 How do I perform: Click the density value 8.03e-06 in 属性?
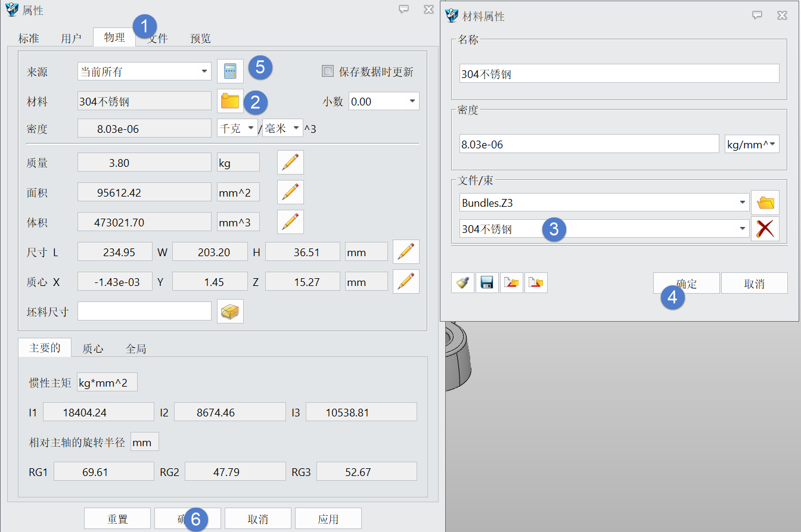(144, 128)
